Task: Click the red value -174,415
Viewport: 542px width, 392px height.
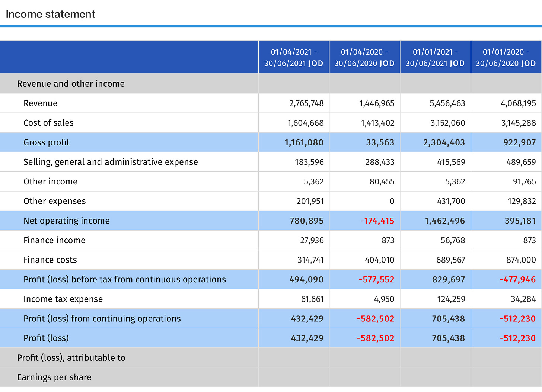Action: point(377,221)
